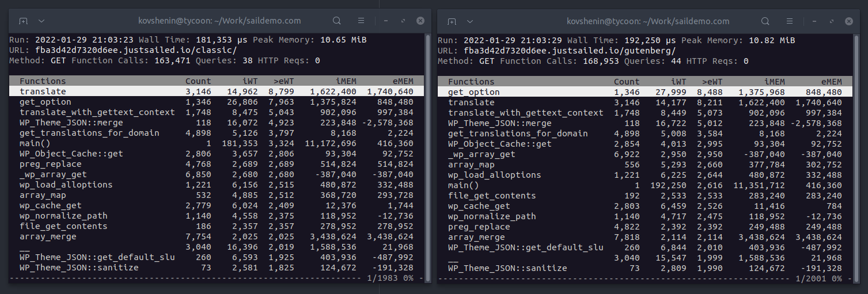Screen dimensions: 868x294
Task: Open hamburger menu in left terminal window
Action: [x=361, y=21]
